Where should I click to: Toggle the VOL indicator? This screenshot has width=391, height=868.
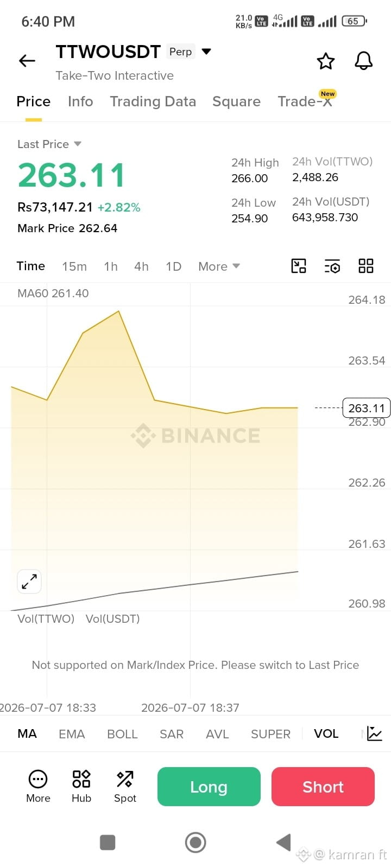point(326,733)
